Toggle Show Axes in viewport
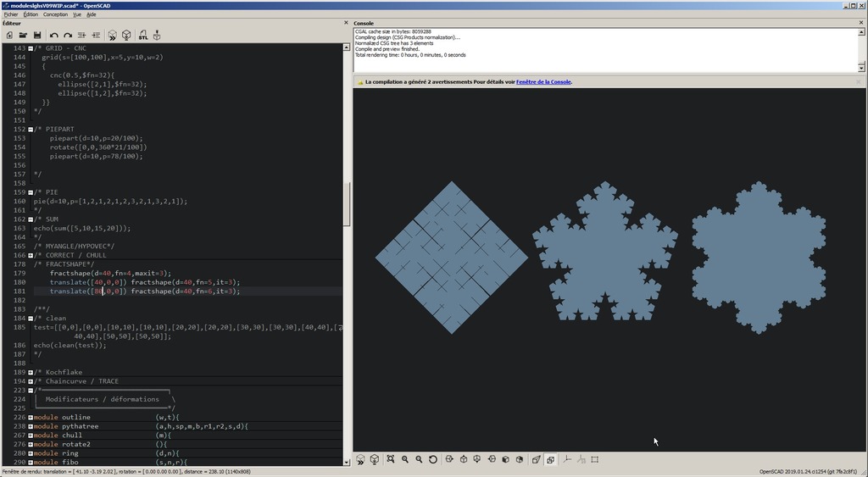Image resolution: width=868 pixels, height=477 pixels. [x=567, y=459]
